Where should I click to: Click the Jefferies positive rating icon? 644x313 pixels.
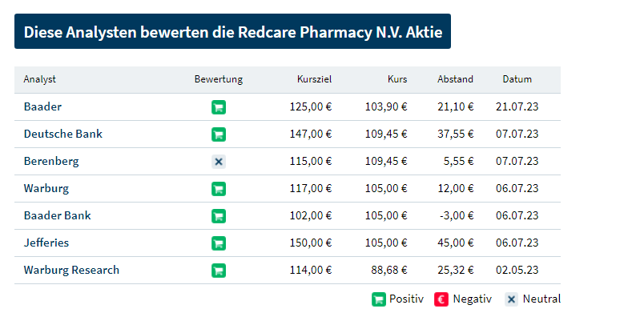coord(219,243)
